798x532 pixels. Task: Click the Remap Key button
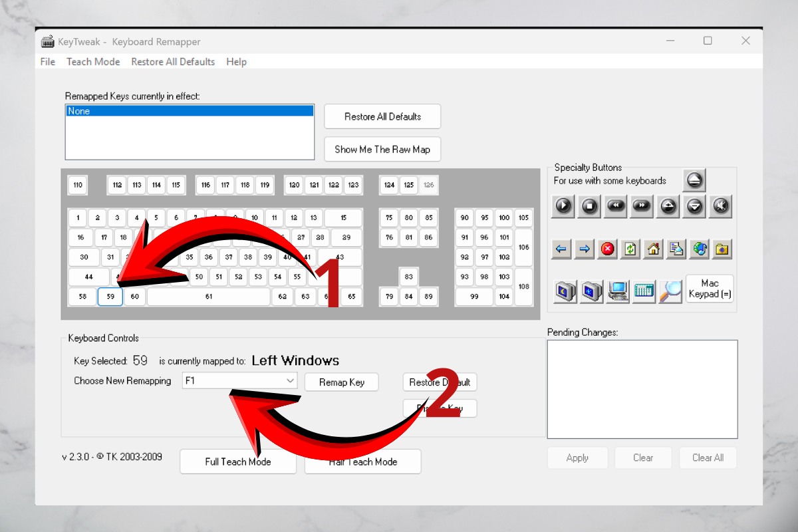[x=342, y=382]
